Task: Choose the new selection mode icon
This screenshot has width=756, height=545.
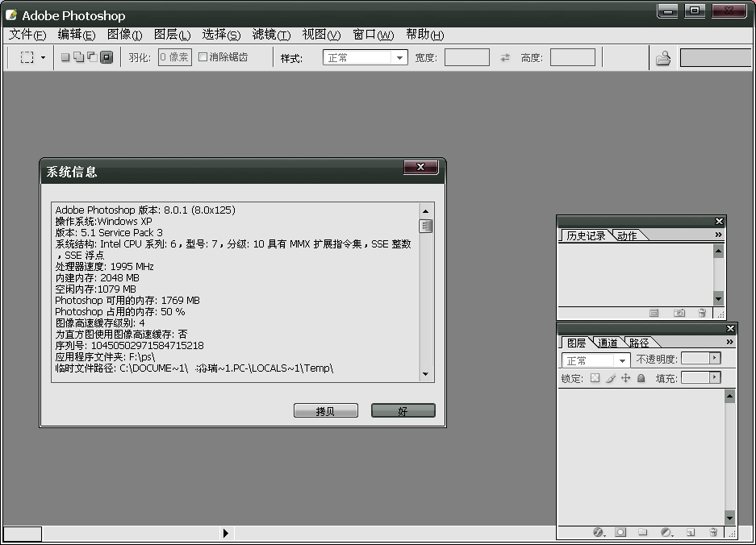Action: coord(65,57)
